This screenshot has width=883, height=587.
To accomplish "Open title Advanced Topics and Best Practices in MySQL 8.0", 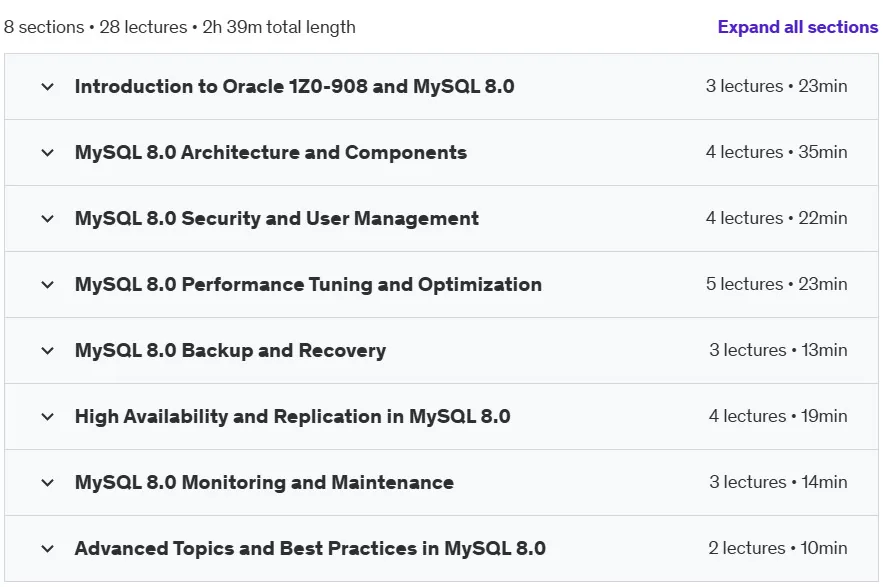I will coord(310,548).
